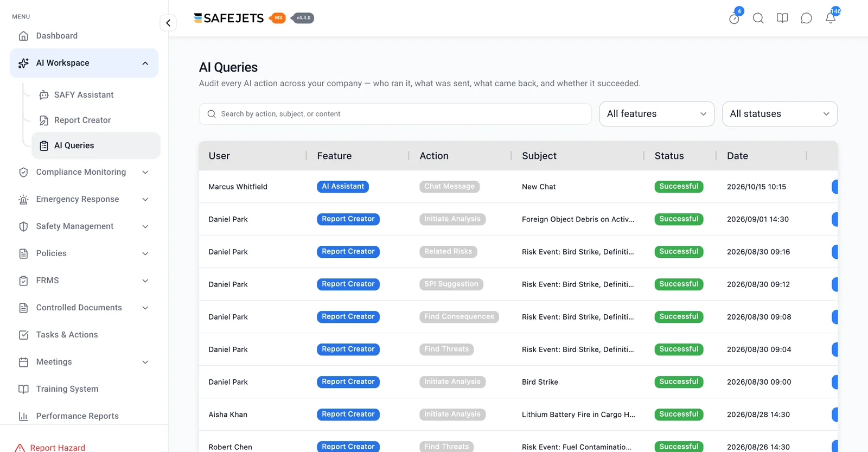Open the All statuses dropdown
The image size is (868, 452).
coord(780,114)
